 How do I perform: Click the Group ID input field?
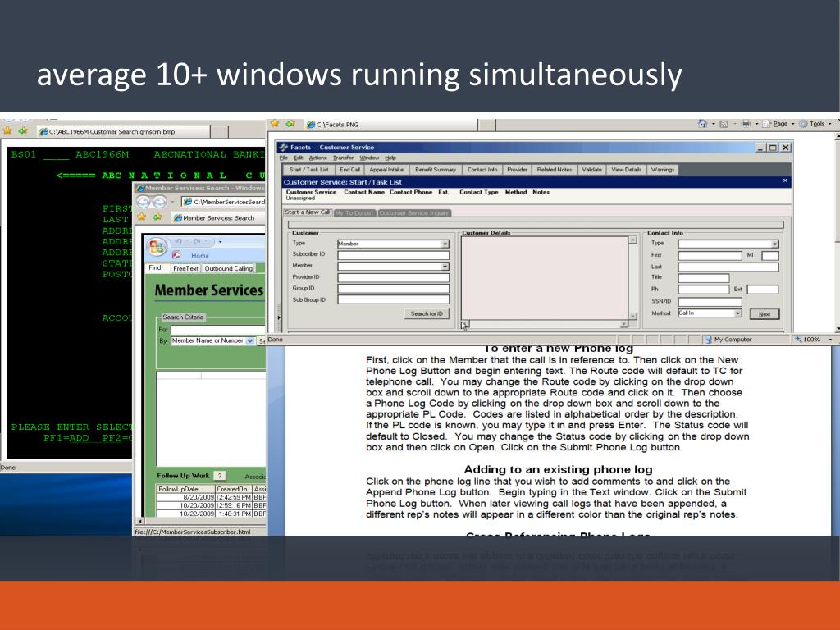tap(393, 289)
